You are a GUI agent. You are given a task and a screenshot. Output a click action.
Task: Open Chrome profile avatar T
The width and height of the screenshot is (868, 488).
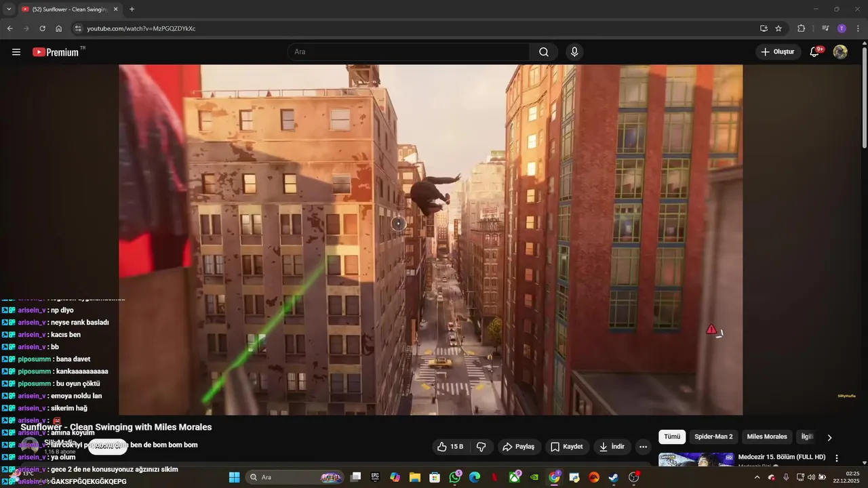[842, 28]
